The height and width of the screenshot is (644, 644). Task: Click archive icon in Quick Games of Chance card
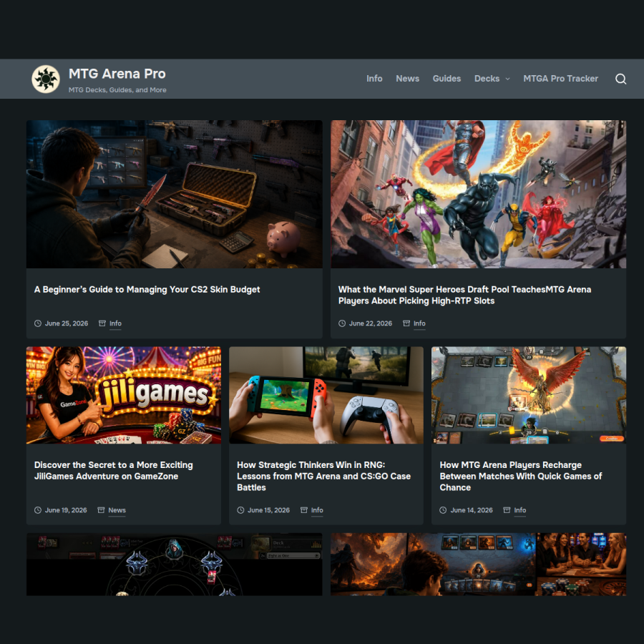507,510
